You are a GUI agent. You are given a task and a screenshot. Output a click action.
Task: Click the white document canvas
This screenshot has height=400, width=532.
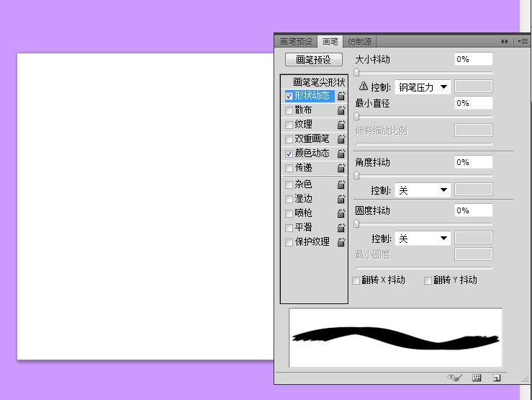[145, 206]
